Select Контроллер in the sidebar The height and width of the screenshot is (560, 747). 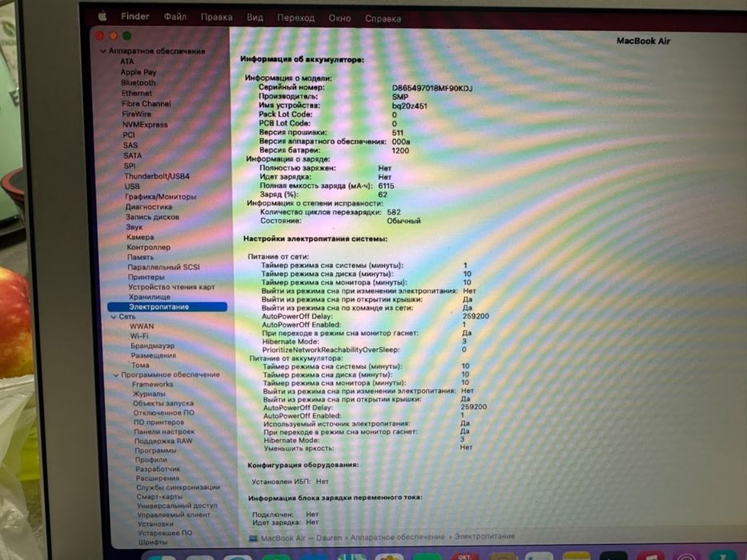tap(148, 247)
